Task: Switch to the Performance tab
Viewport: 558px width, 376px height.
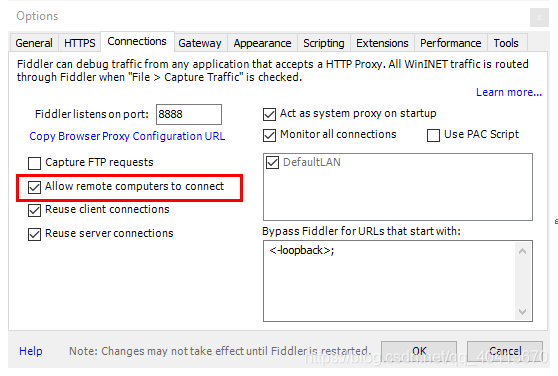Action: (x=451, y=43)
